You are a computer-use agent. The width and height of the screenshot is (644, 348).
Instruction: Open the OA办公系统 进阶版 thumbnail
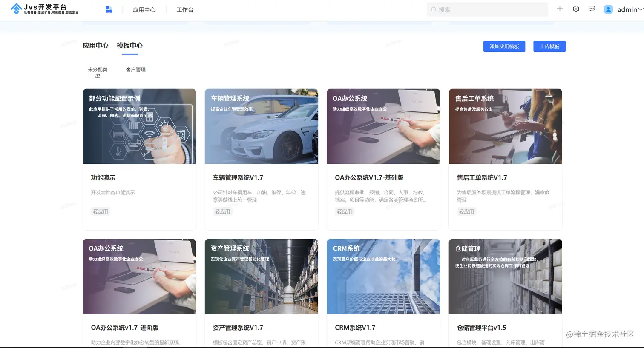pos(139,277)
